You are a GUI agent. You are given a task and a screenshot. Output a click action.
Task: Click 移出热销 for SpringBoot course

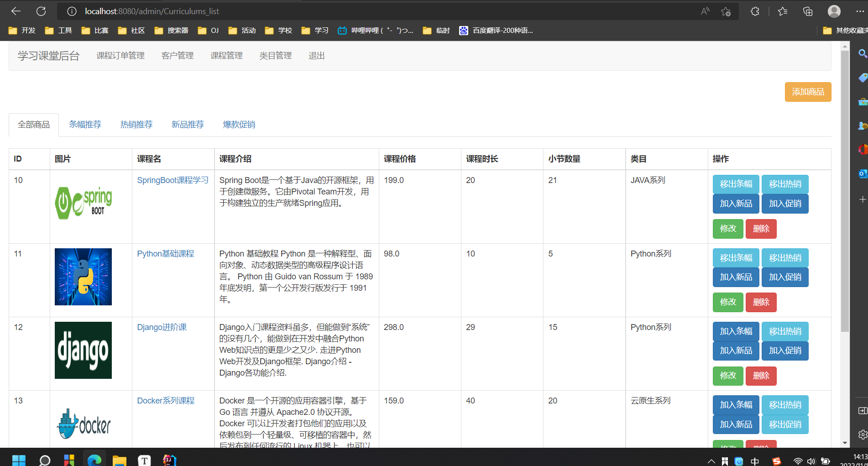785,184
